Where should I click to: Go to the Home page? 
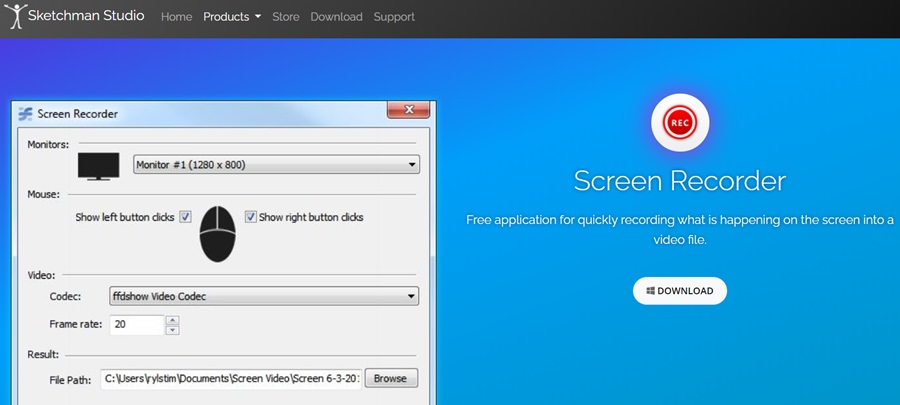pyautogui.click(x=176, y=17)
